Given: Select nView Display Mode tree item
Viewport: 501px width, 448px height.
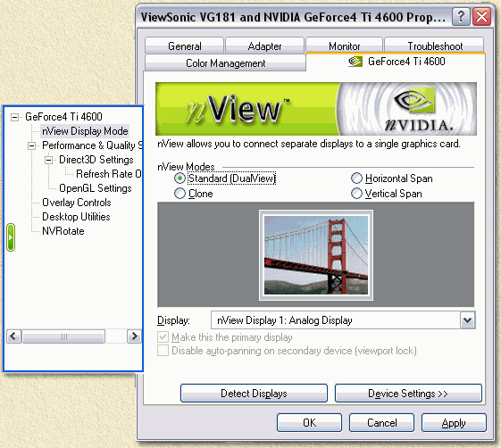Looking at the screenshot, I should coord(85,131).
